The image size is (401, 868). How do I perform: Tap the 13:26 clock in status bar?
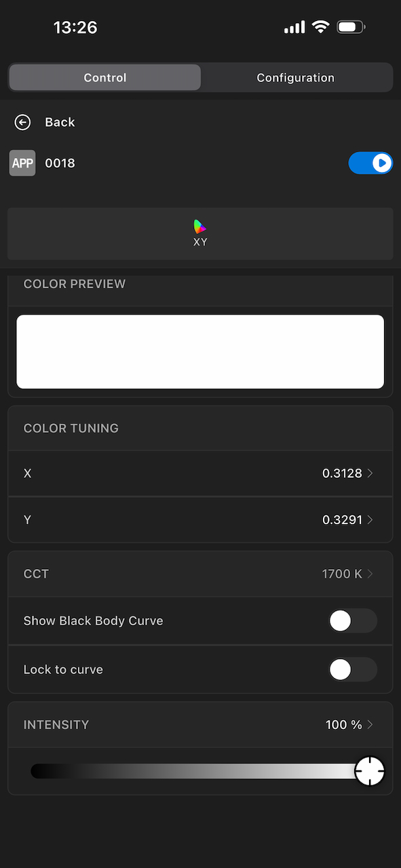pyautogui.click(x=75, y=27)
